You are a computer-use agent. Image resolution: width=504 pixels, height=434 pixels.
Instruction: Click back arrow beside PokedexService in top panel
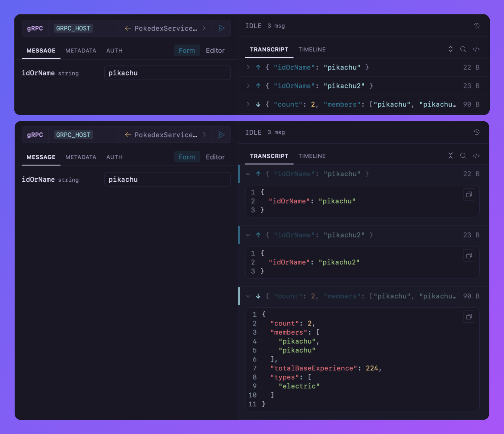coord(128,28)
